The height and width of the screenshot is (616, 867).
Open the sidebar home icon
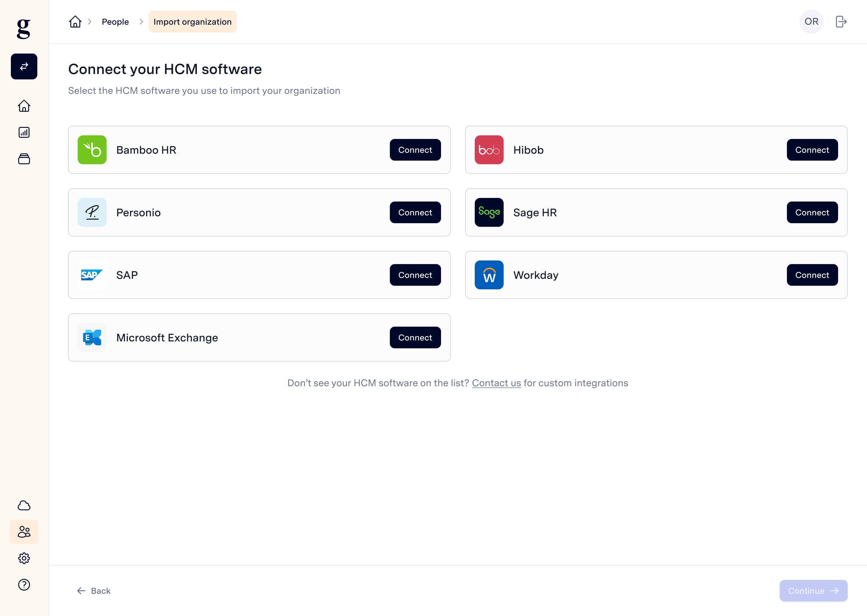(x=24, y=106)
